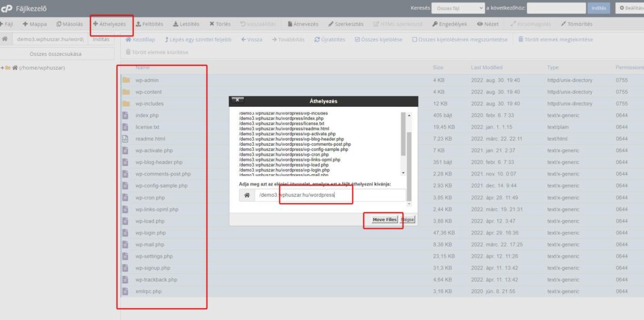Click the Feltöltés upload icon
This screenshot has height=320, width=644.
click(139, 25)
